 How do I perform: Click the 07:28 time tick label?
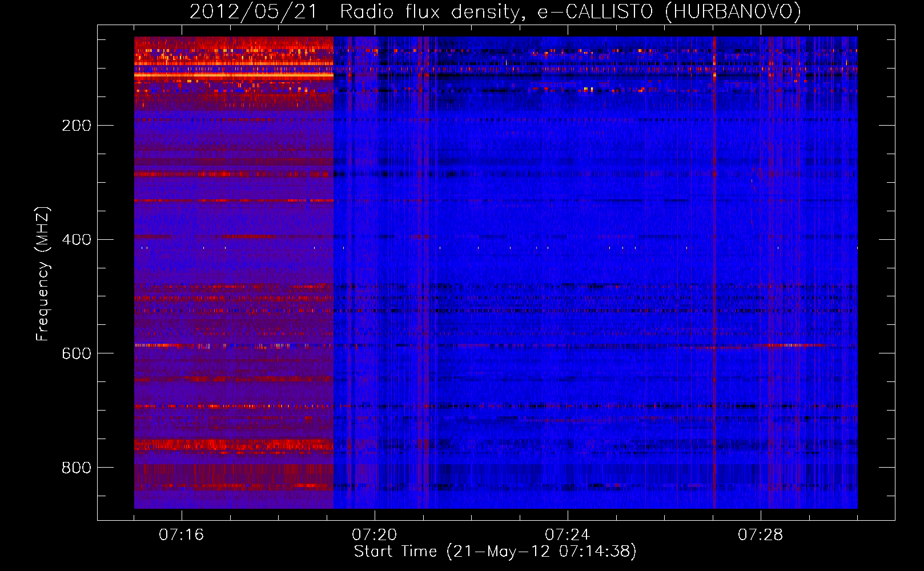[x=761, y=535]
